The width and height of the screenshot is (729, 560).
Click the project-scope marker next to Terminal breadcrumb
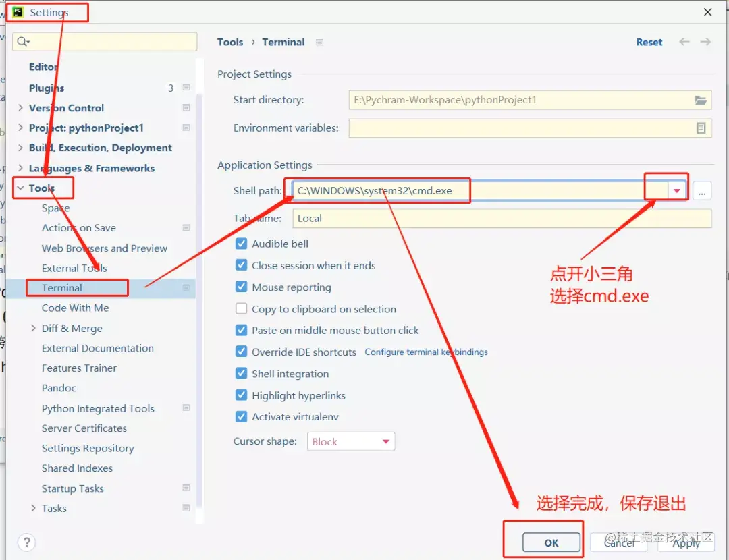coord(319,43)
